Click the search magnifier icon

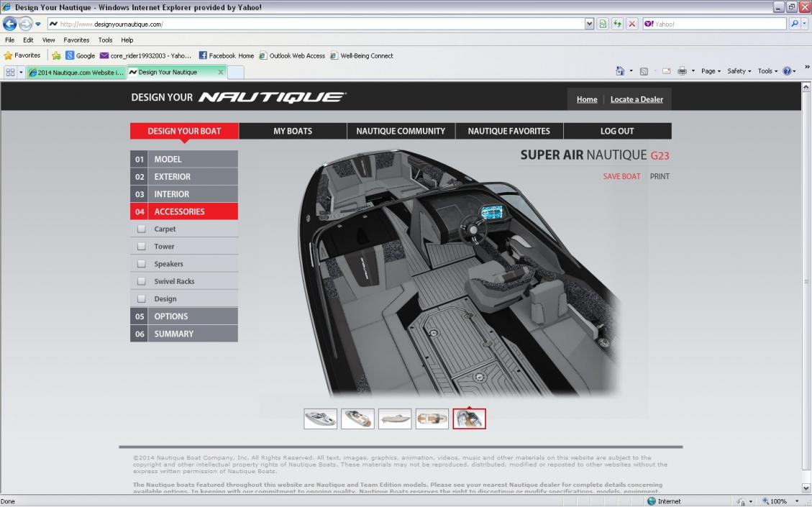(795, 24)
